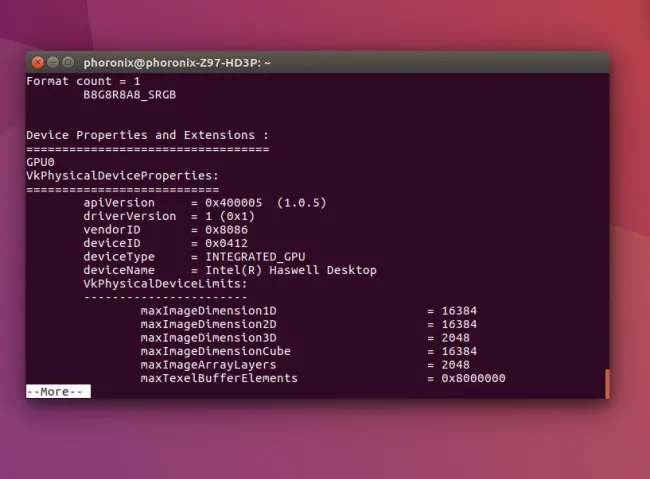Click the vendorID label
The width and height of the screenshot is (650, 479).
112,230
